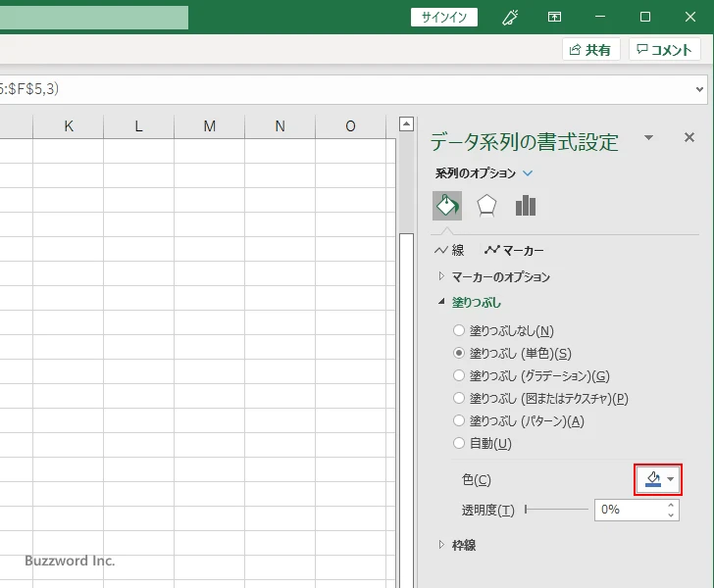
Task: Expand マーカーのオプション section
Action: click(x=494, y=276)
